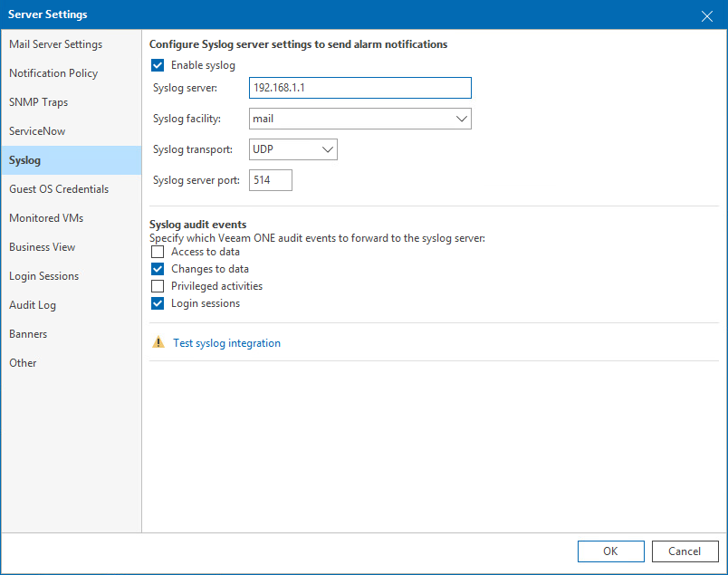Click the warning icon beside Test syslog integration
Screen dimensions: 728x575
click(158, 342)
